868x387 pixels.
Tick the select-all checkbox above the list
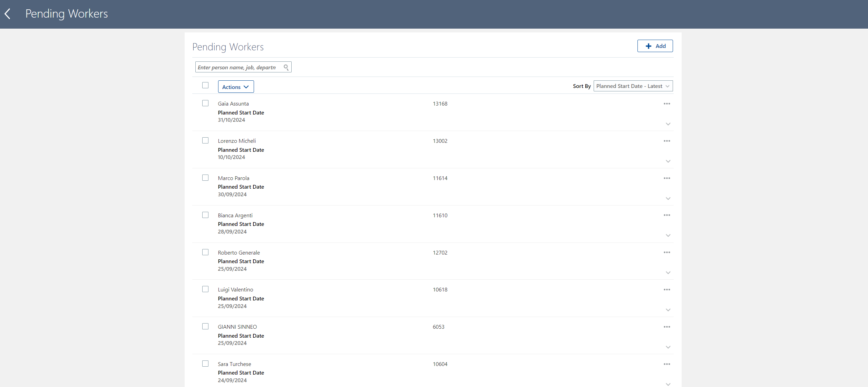point(205,85)
